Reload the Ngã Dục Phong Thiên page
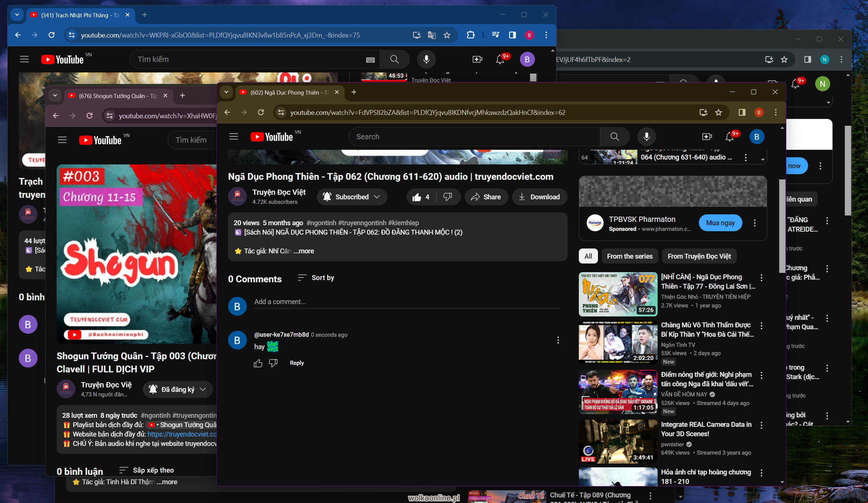 click(x=261, y=112)
